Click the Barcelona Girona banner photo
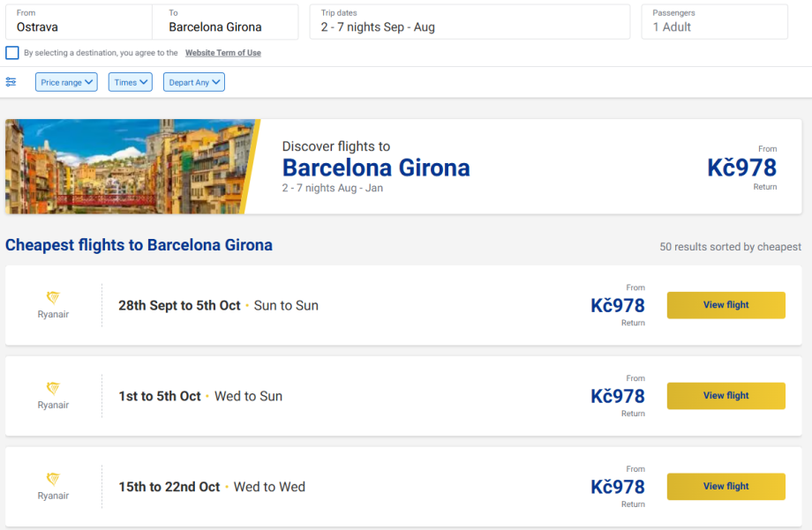 [128, 167]
